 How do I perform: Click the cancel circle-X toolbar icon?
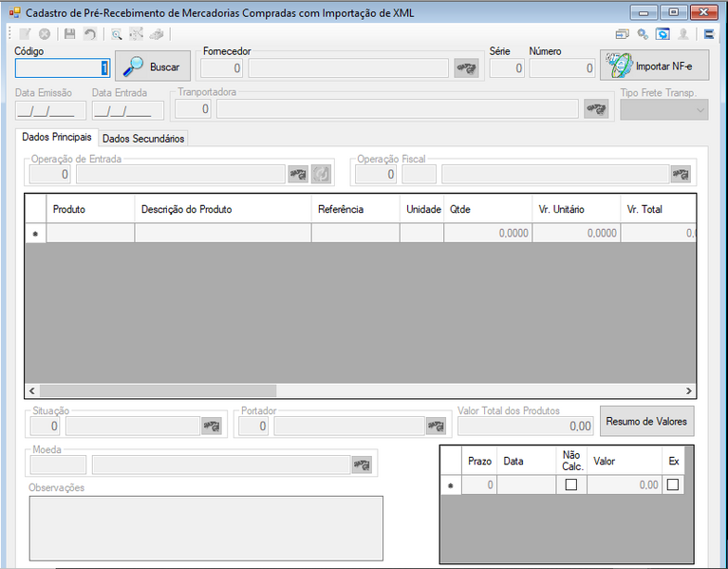point(45,34)
